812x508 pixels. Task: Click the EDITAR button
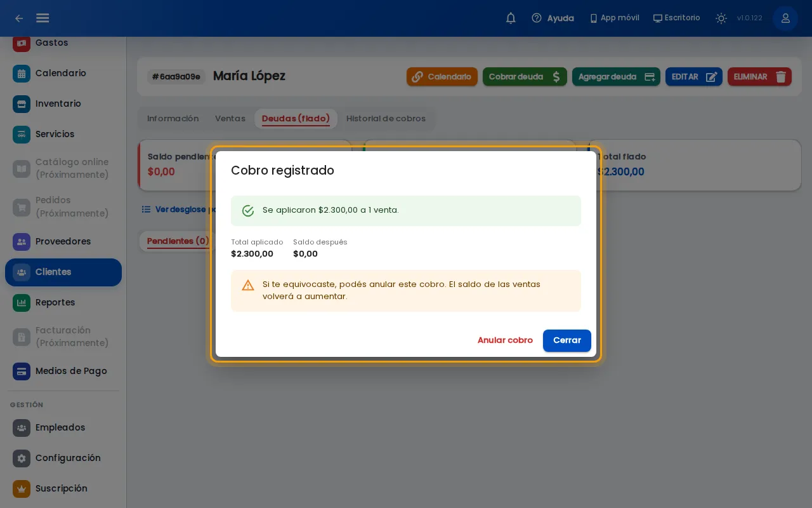(x=694, y=77)
